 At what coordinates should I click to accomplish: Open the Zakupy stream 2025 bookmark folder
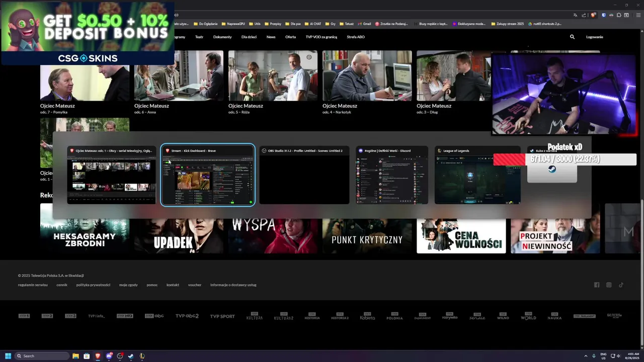(507, 24)
